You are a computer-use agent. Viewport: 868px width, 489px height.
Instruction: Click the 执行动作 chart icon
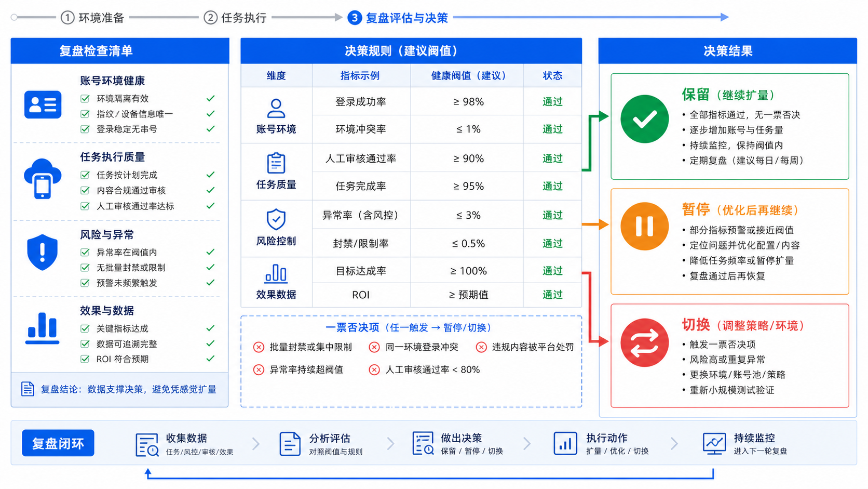click(x=565, y=444)
